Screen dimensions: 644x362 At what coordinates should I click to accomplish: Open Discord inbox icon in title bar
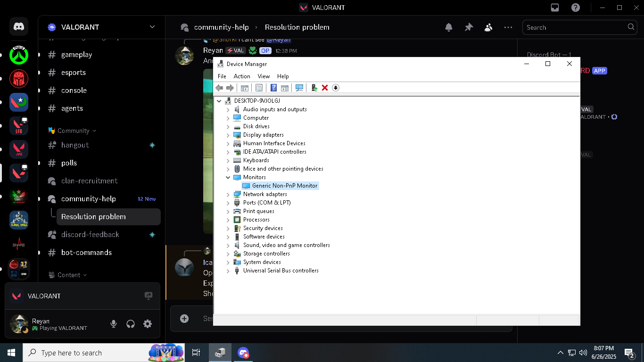[x=555, y=8]
